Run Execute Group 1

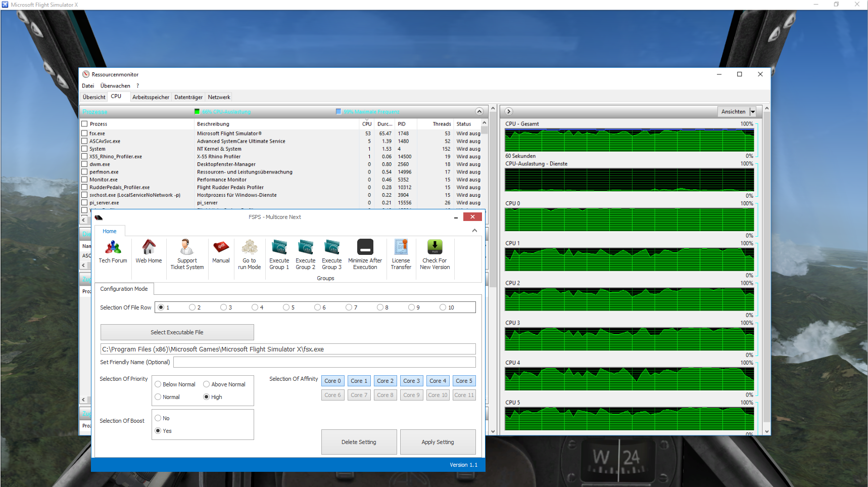pos(279,247)
